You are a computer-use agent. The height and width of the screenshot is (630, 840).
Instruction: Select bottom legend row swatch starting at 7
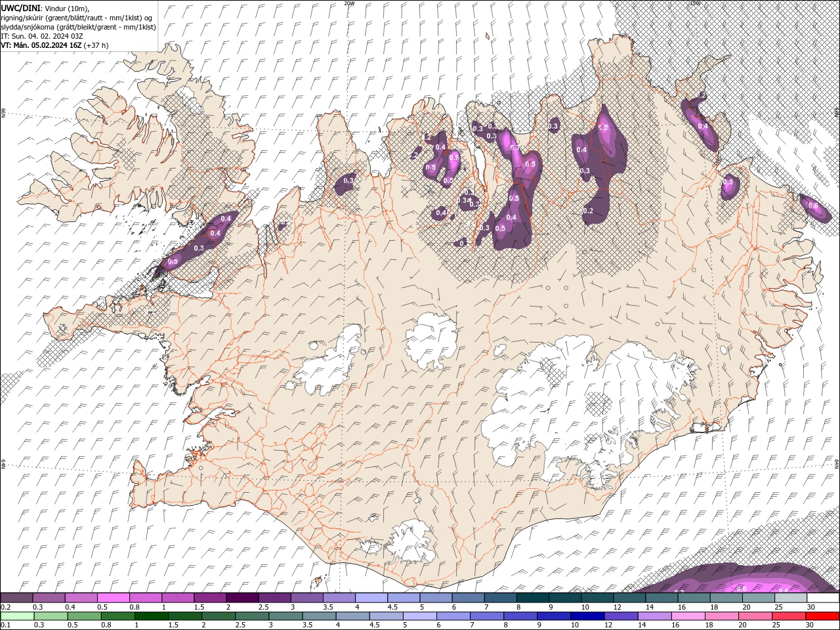tap(486, 616)
